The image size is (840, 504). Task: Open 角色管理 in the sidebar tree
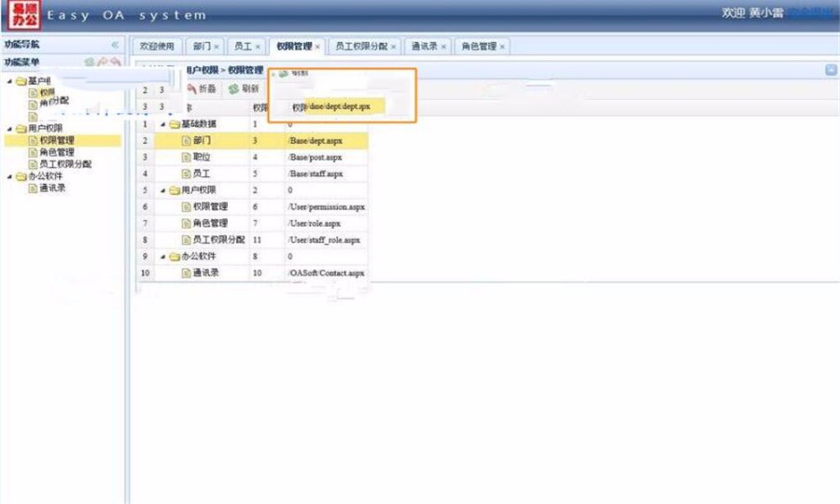[x=57, y=152]
